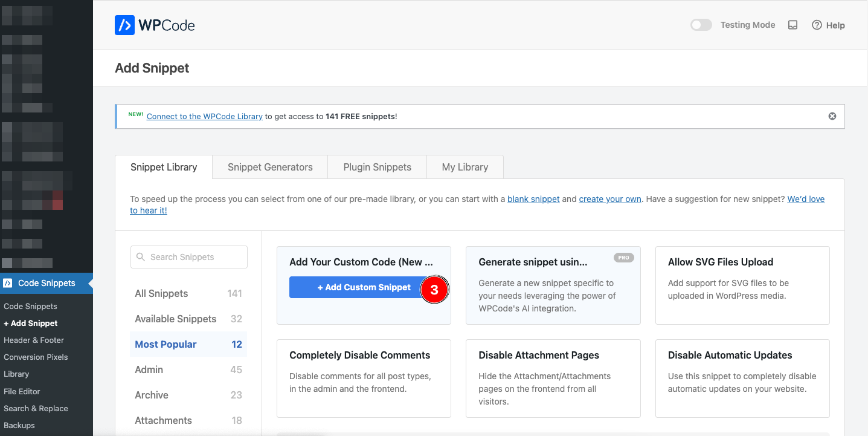868x436 pixels.
Task: Focus the Search Snippets input field
Action: [189, 257]
